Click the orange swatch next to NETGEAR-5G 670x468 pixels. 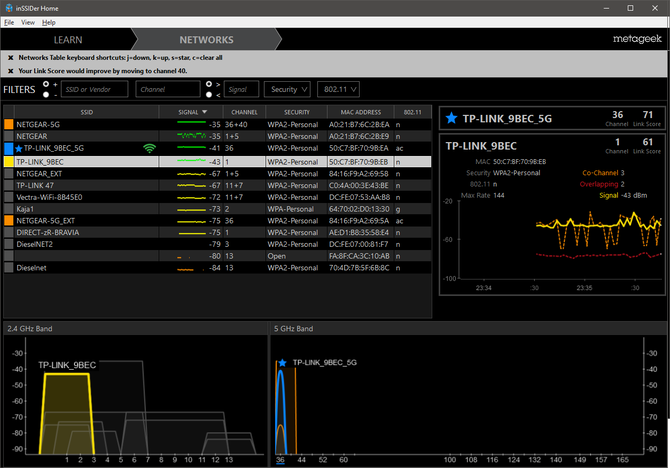tap(9, 124)
